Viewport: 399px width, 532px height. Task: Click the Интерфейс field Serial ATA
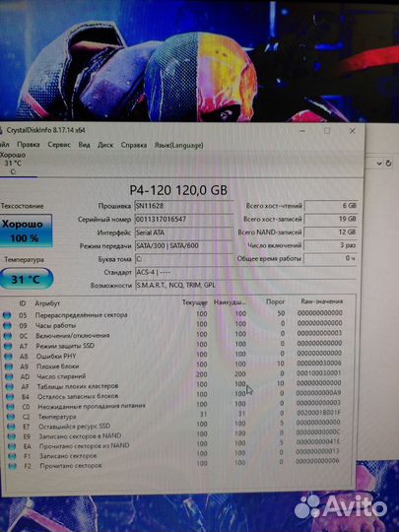click(183, 233)
